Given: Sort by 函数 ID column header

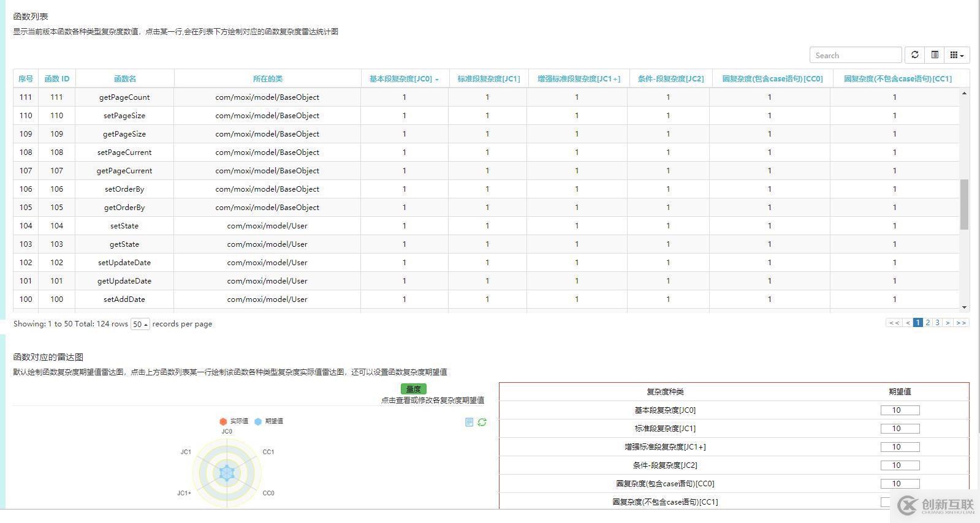Looking at the screenshot, I should click(x=57, y=78).
